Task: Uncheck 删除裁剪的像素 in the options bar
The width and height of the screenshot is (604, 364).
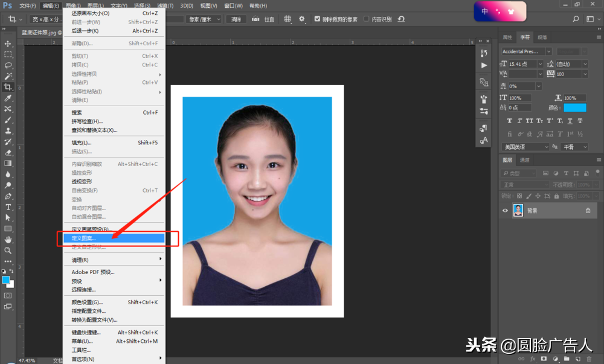Action: point(316,19)
